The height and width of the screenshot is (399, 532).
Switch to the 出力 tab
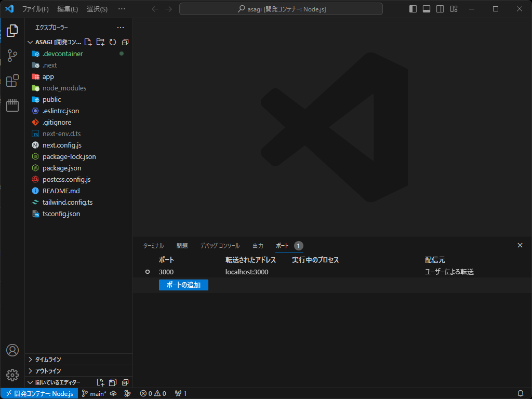258,246
